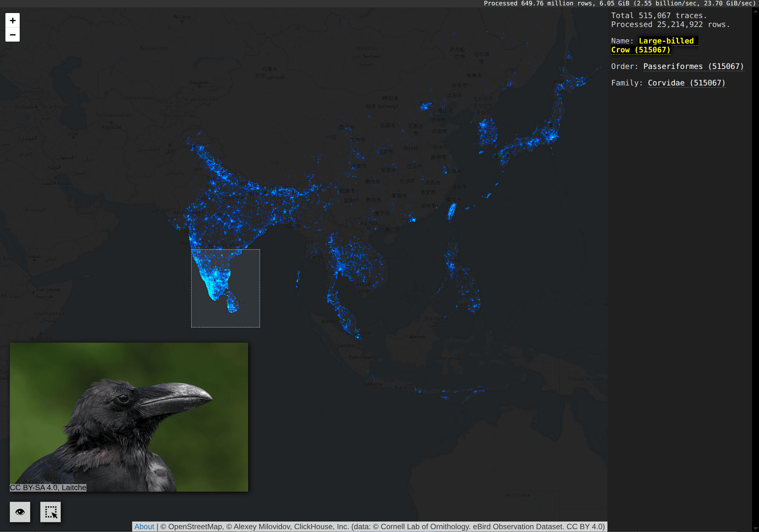This screenshot has width=759, height=532.
Task: Click the scrollbar up arrow
Action: point(756,11)
